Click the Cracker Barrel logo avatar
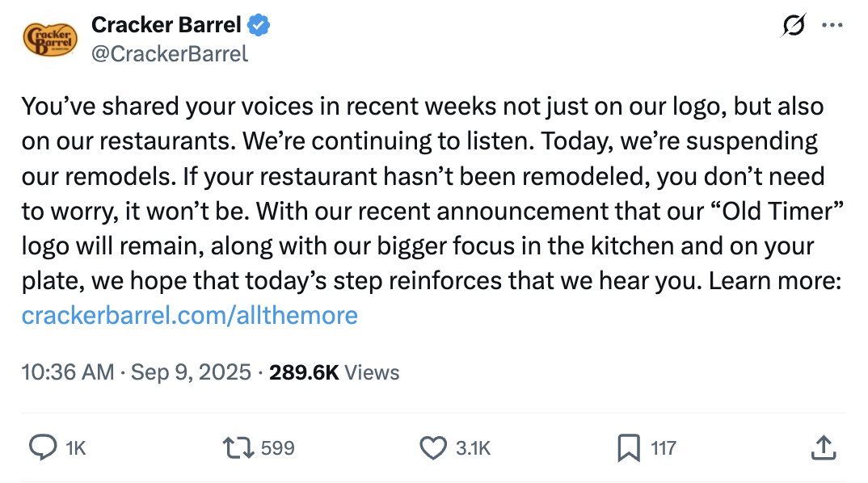This screenshot has height=483, width=868. click(50, 39)
